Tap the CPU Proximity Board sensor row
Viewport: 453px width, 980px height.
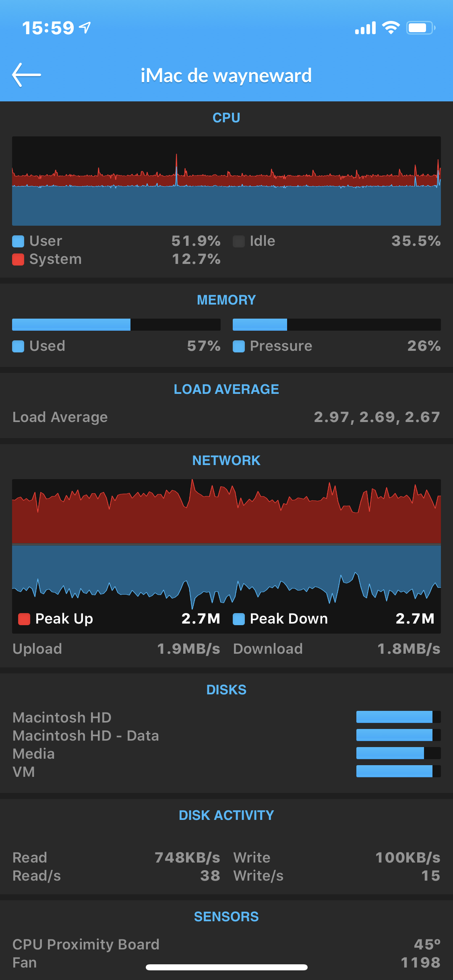pos(226,945)
